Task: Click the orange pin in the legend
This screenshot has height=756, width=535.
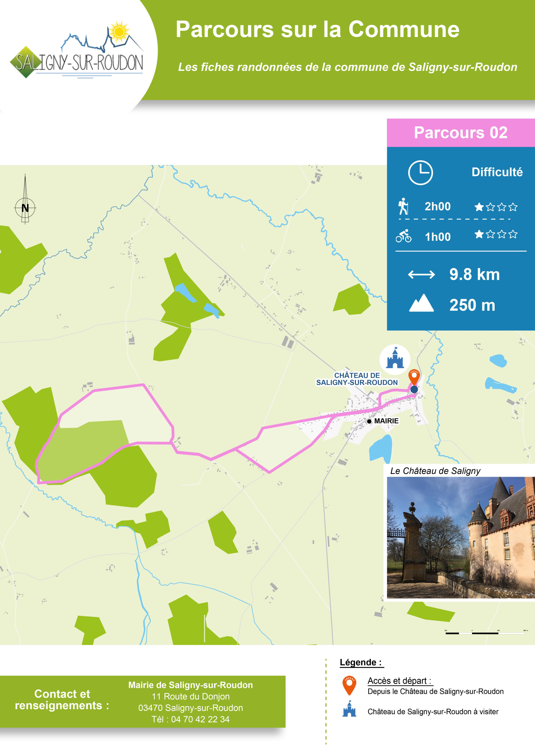Action: (x=349, y=686)
